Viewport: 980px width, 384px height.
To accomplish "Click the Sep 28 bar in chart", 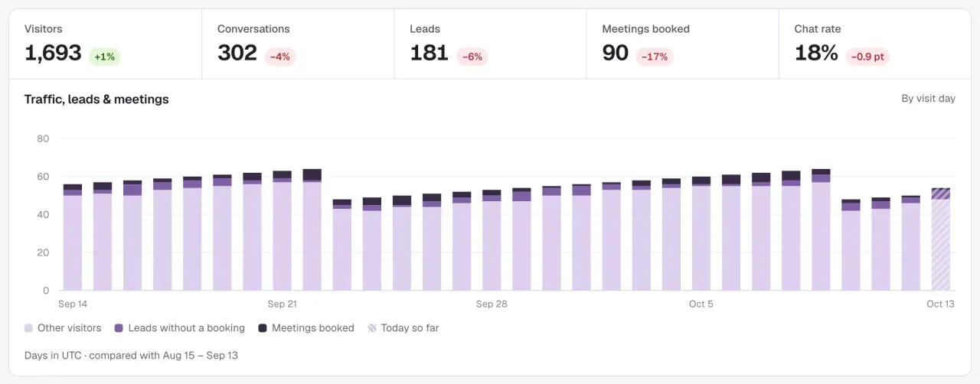I will [492, 240].
